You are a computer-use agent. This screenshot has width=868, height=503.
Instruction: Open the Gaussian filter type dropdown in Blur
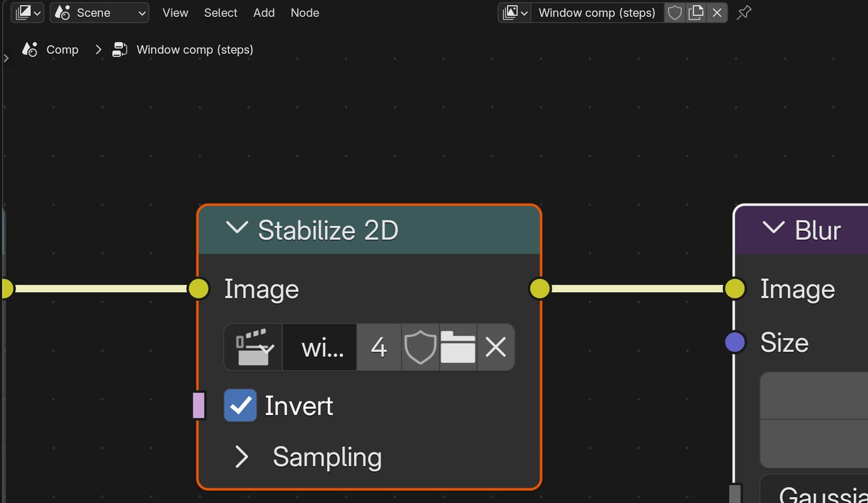(x=814, y=488)
